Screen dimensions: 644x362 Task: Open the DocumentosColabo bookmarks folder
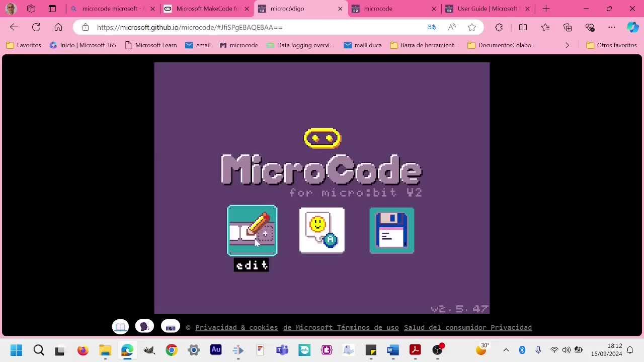(x=502, y=45)
